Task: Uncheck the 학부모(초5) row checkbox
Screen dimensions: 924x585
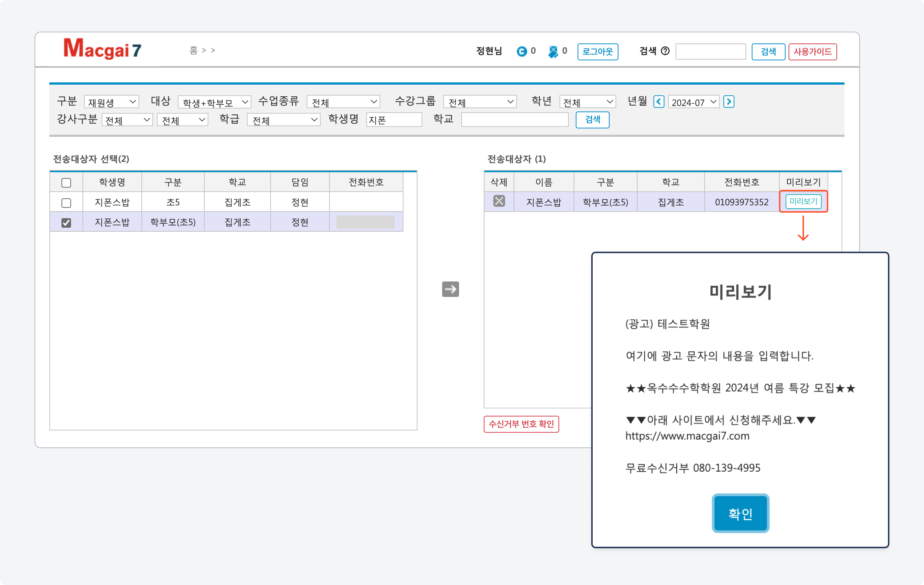Action: click(x=66, y=223)
